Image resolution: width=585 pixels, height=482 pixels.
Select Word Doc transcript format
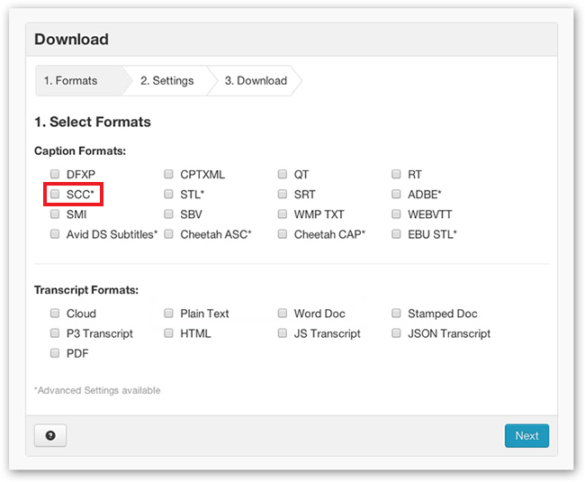pos(282,313)
